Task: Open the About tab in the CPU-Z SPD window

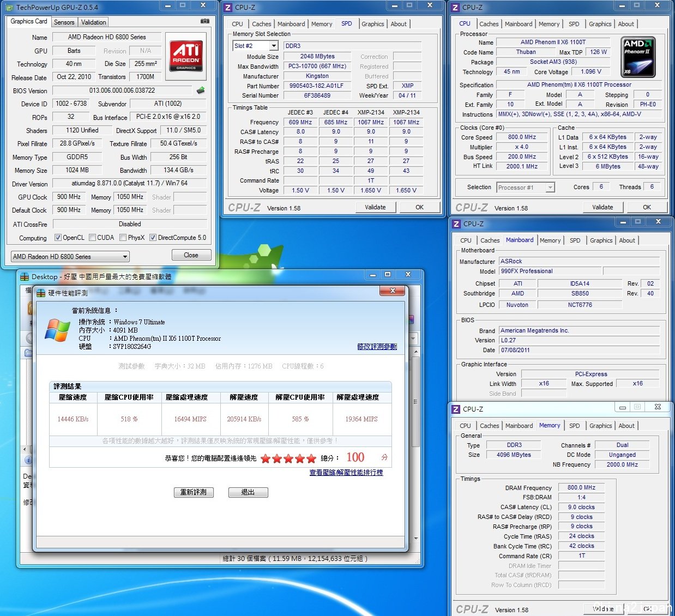Action: point(399,24)
